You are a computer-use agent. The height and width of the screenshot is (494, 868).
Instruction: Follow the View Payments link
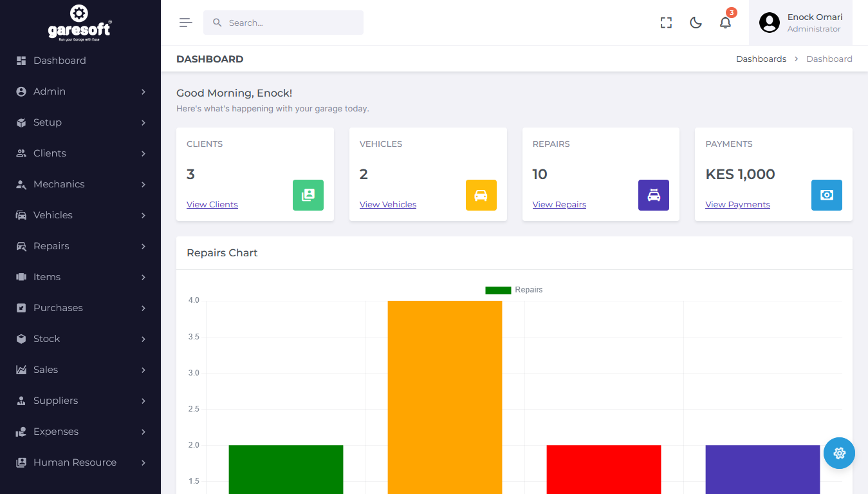pos(737,204)
